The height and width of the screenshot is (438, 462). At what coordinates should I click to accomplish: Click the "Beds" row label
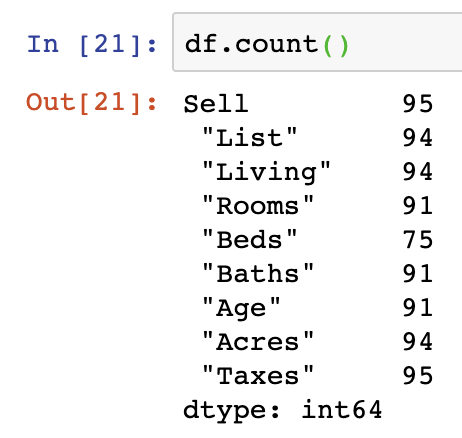tap(249, 239)
